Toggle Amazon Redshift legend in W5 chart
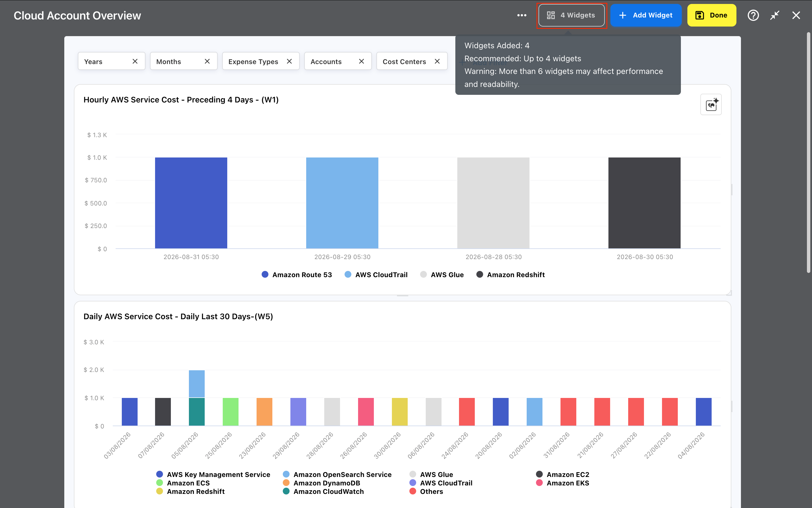Screen dimensions: 812x508 [190, 491]
